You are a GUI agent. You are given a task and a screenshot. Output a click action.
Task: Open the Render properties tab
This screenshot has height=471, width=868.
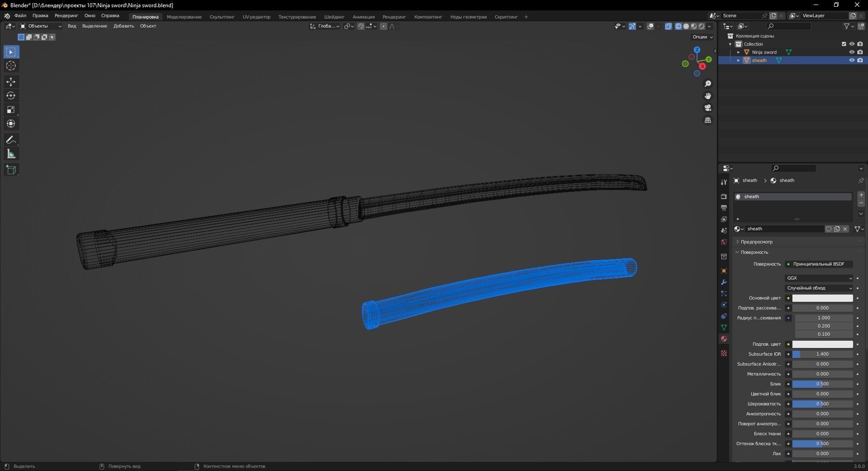(724, 196)
